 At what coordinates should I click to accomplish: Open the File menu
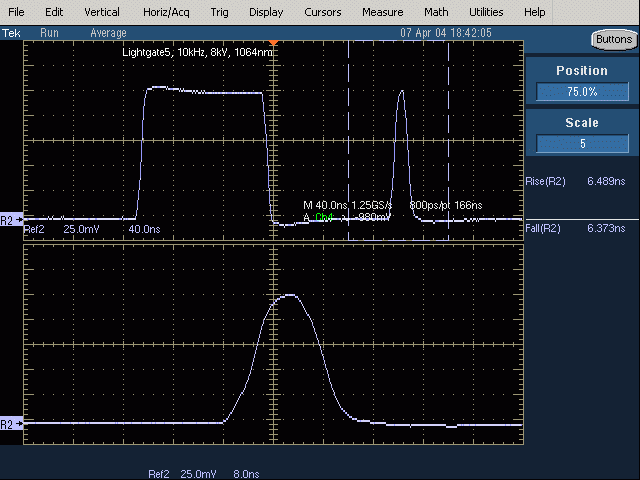16,12
